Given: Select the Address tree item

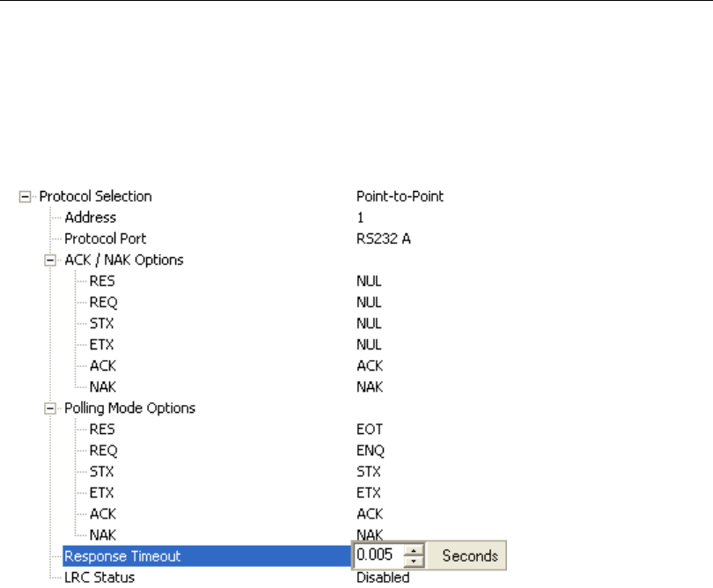Looking at the screenshot, I should click(x=90, y=217).
